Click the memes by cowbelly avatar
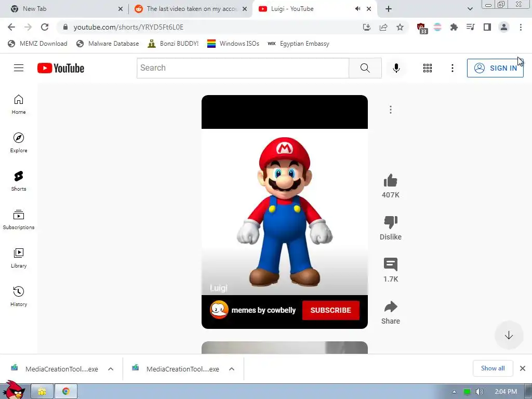Viewport: 532px width, 399px height. pyautogui.click(x=219, y=310)
